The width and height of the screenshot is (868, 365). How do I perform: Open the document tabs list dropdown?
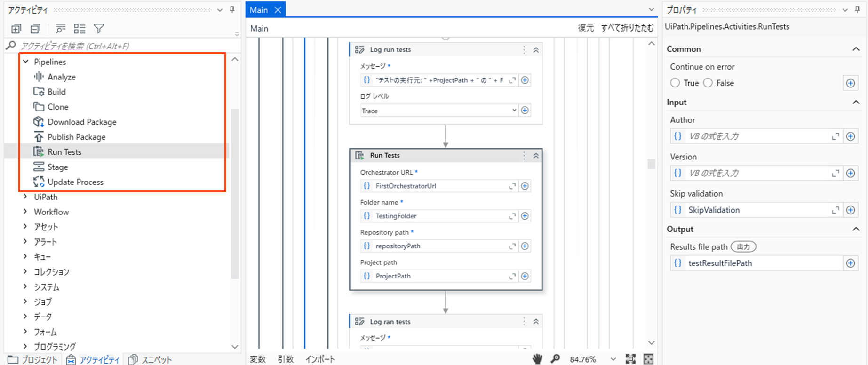tap(651, 9)
